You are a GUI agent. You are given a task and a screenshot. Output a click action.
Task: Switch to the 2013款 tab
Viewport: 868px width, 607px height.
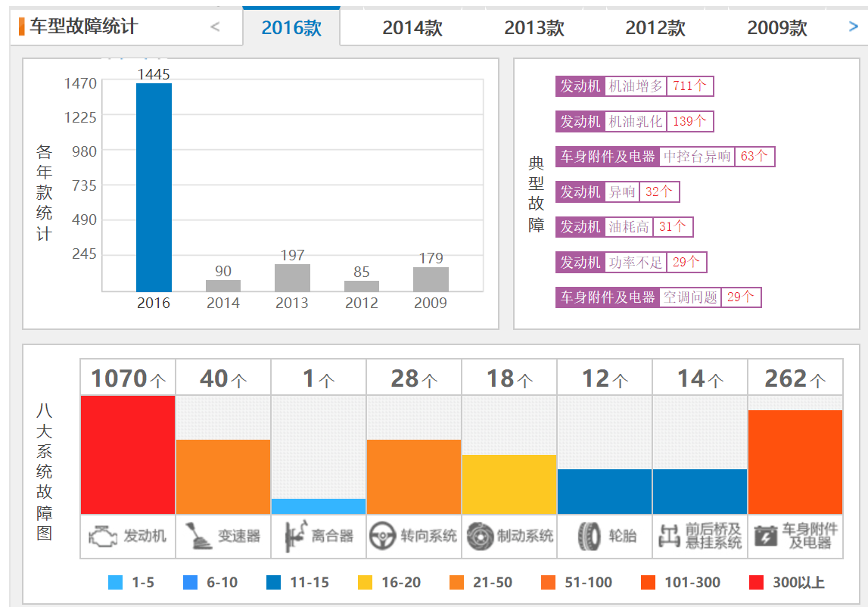(x=534, y=28)
